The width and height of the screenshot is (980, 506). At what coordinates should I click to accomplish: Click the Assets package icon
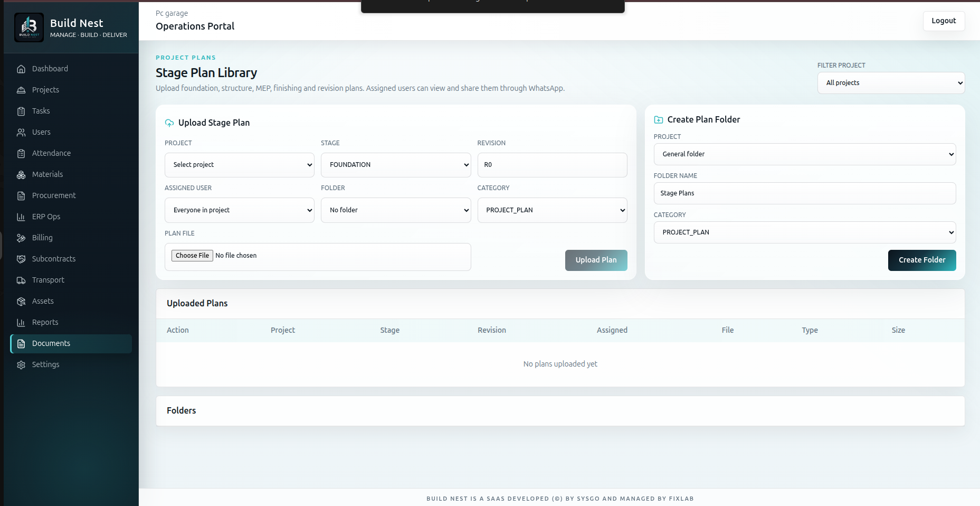(21, 301)
